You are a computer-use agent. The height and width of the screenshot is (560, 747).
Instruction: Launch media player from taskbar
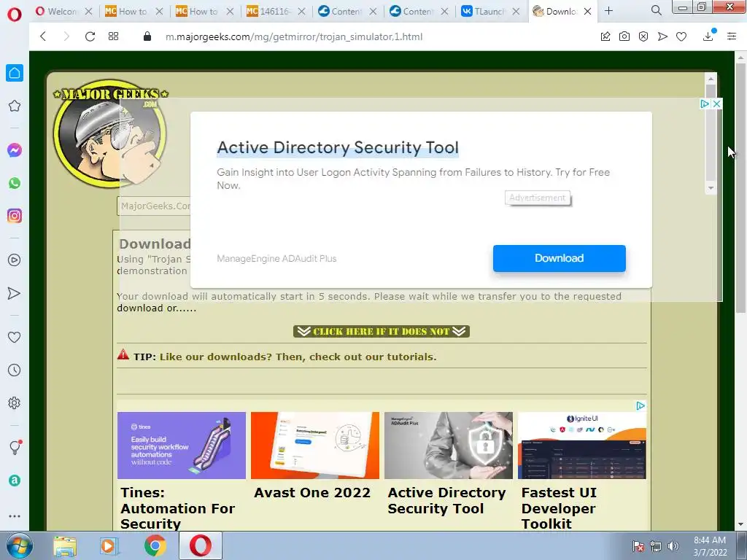109,546
